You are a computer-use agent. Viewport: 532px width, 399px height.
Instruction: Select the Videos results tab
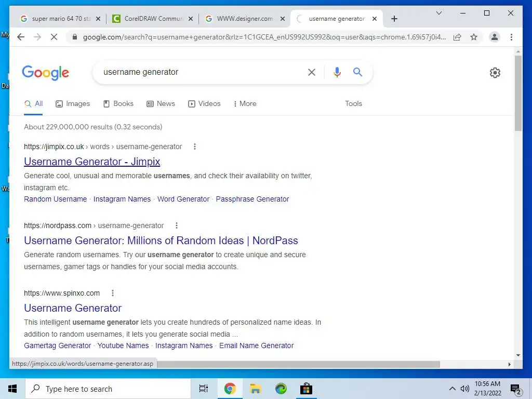pos(204,103)
